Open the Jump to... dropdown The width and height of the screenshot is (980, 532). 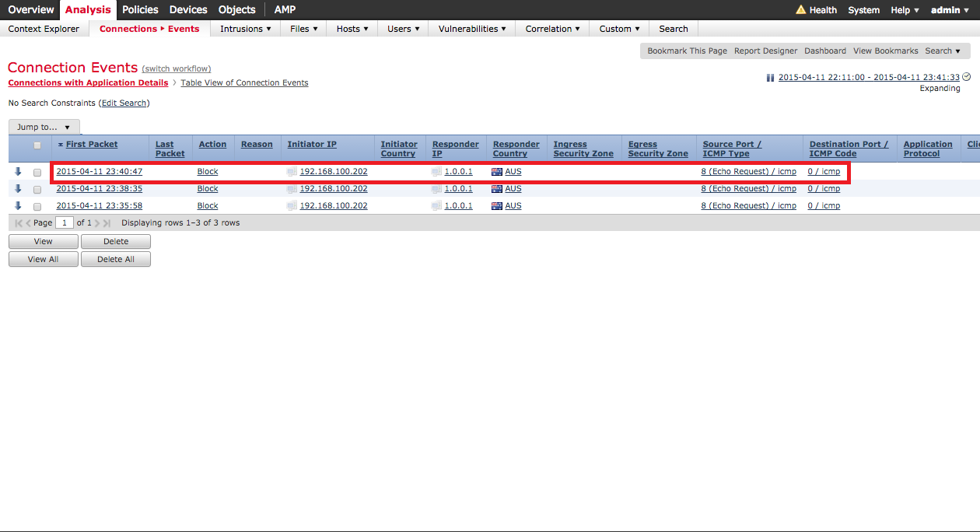pos(44,127)
